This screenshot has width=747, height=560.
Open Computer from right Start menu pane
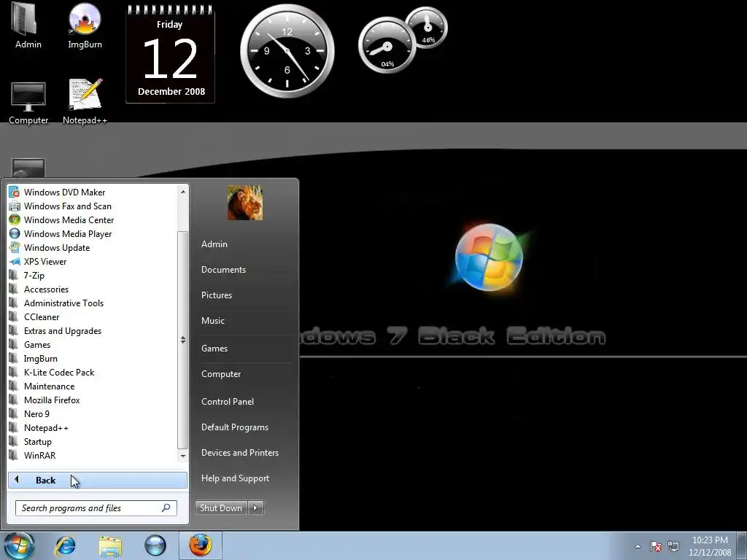coord(221,374)
